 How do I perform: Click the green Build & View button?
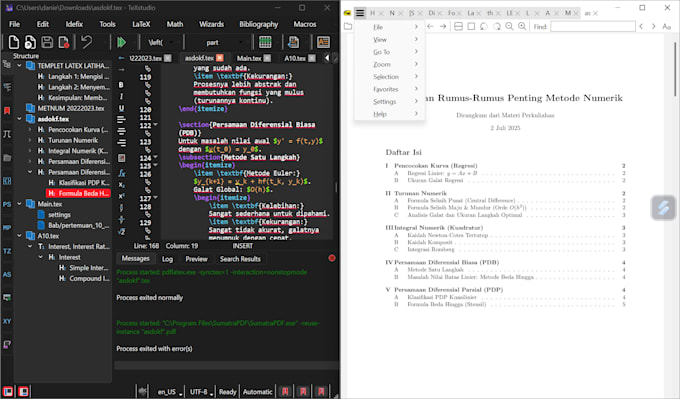coord(121,43)
